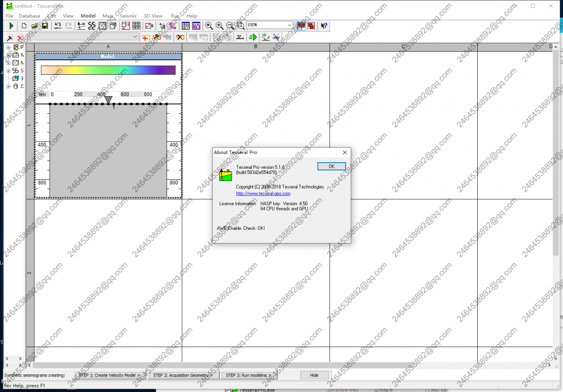Click the red-arrow panel properties icon

pyautogui.click(x=150, y=26)
